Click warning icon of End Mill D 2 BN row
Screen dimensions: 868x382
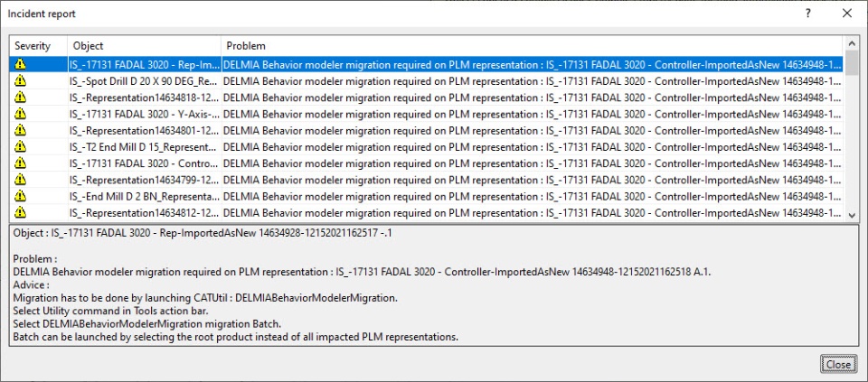click(20, 195)
